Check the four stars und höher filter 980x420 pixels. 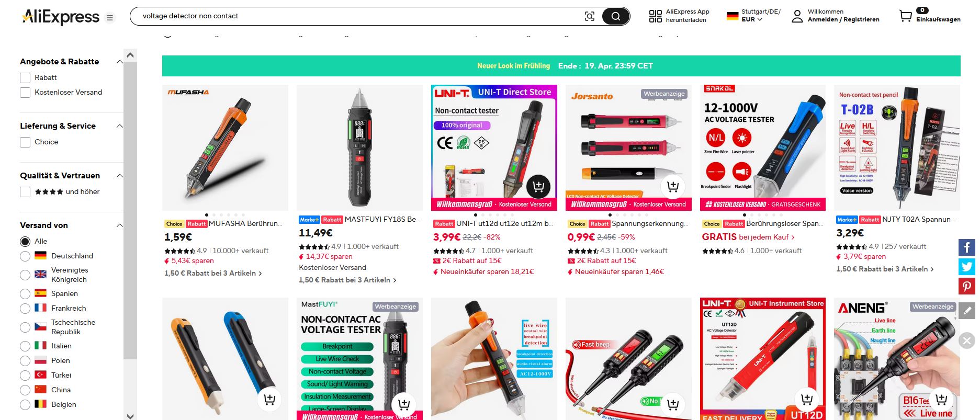(25, 192)
